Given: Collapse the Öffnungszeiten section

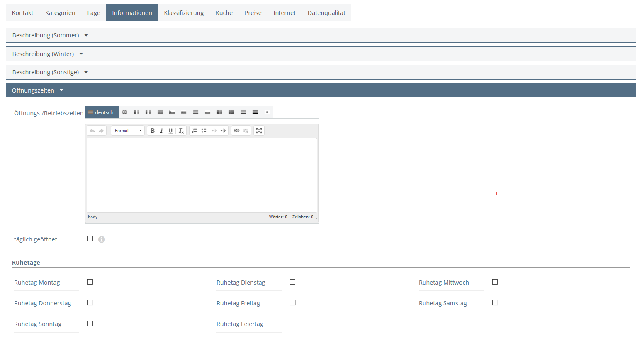Looking at the screenshot, I should pos(321,90).
